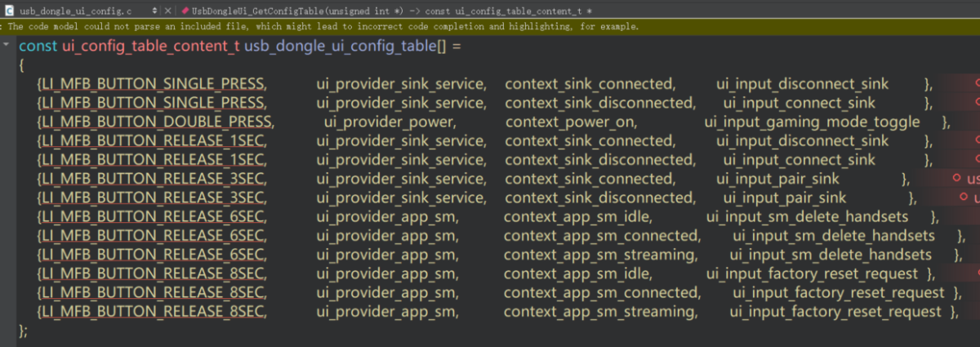Open the UsbDongleUi_GetConfigTable symbol dropdown

pos(392,11)
